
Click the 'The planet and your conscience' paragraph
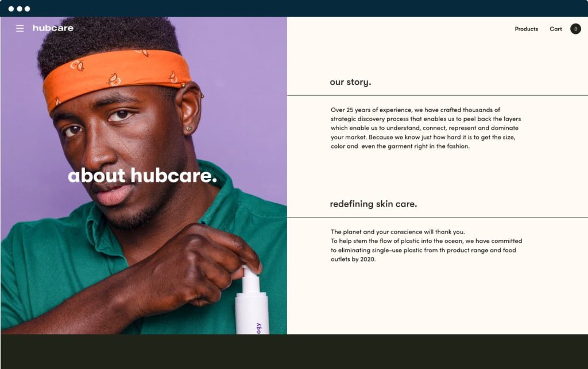click(x=426, y=246)
